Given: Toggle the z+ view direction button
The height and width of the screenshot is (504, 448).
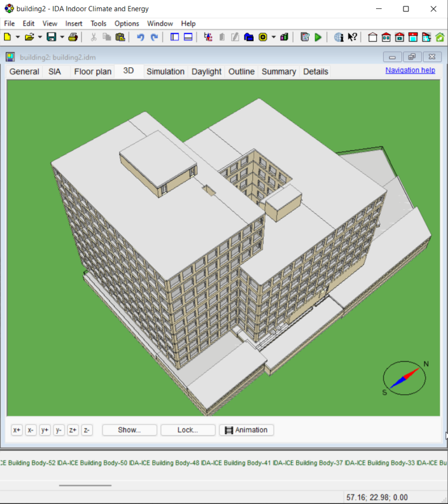Looking at the screenshot, I should tap(73, 430).
